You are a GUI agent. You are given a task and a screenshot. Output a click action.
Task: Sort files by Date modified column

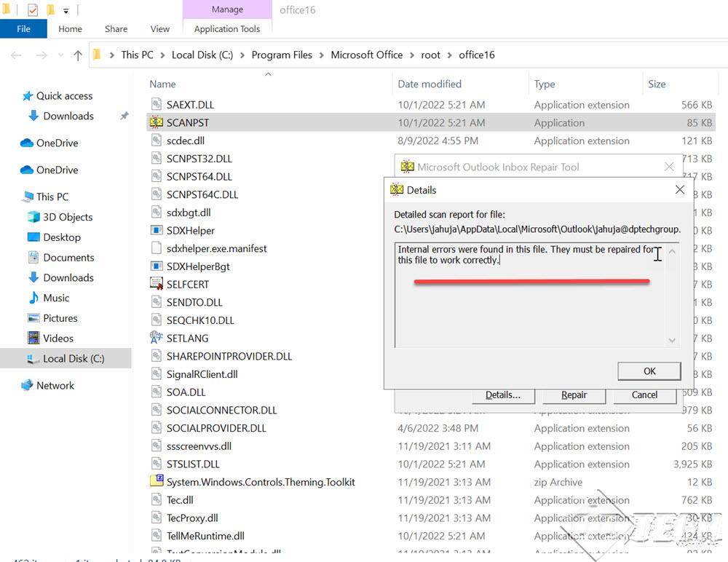(x=430, y=84)
